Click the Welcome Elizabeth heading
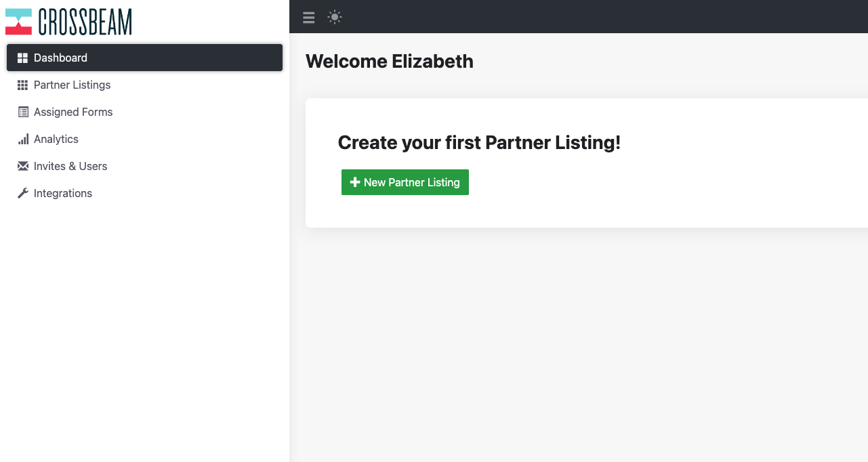This screenshot has height=462, width=868. pyautogui.click(x=390, y=62)
